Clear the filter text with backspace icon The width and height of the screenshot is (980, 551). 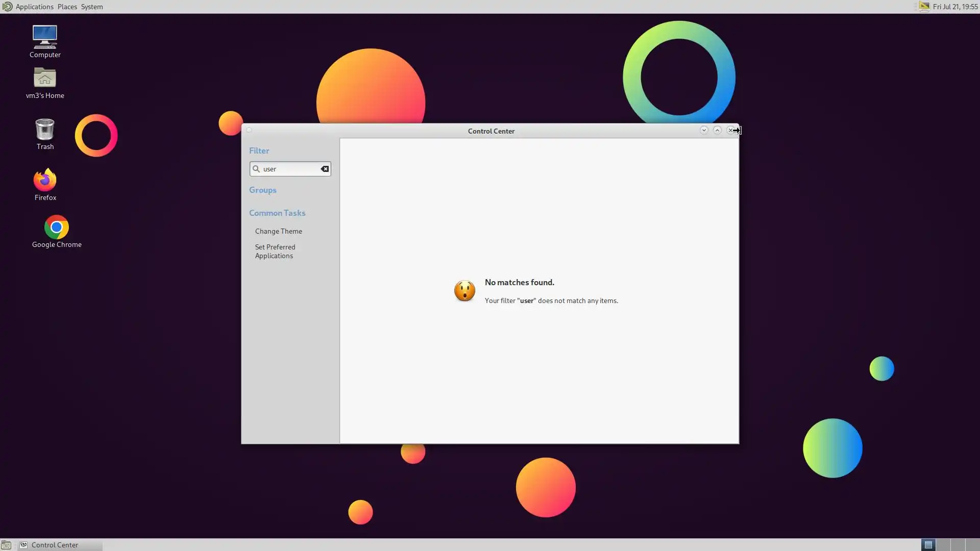[325, 169]
